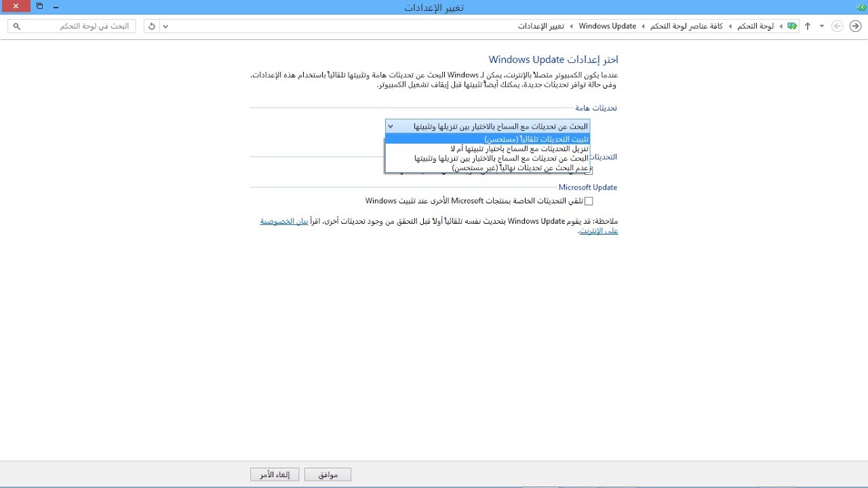Click موافق OK button

pyautogui.click(x=328, y=475)
